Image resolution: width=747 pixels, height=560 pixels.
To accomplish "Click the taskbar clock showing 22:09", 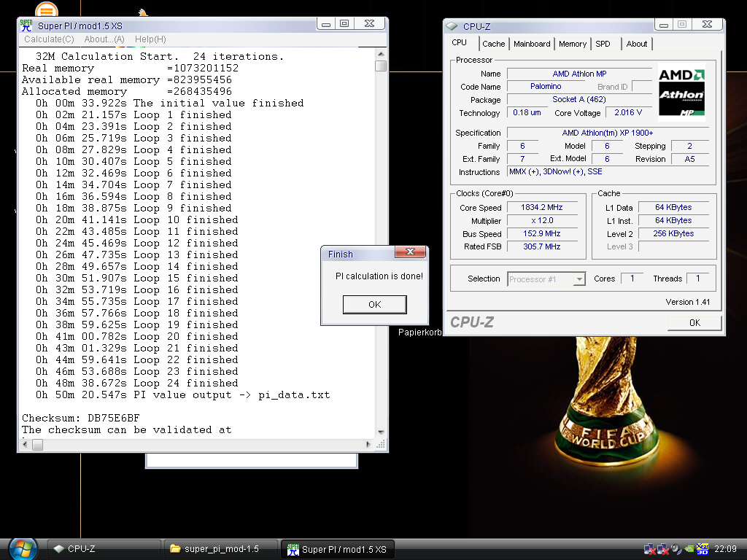I will point(725,549).
